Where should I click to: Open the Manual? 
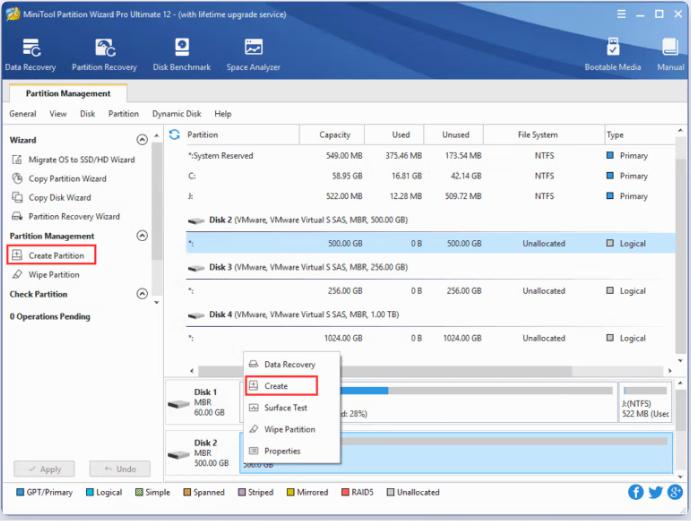(x=671, y=54)
